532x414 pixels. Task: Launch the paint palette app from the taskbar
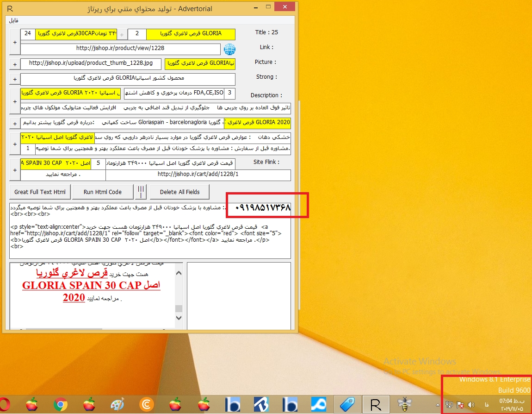click(x=118, y=404)
